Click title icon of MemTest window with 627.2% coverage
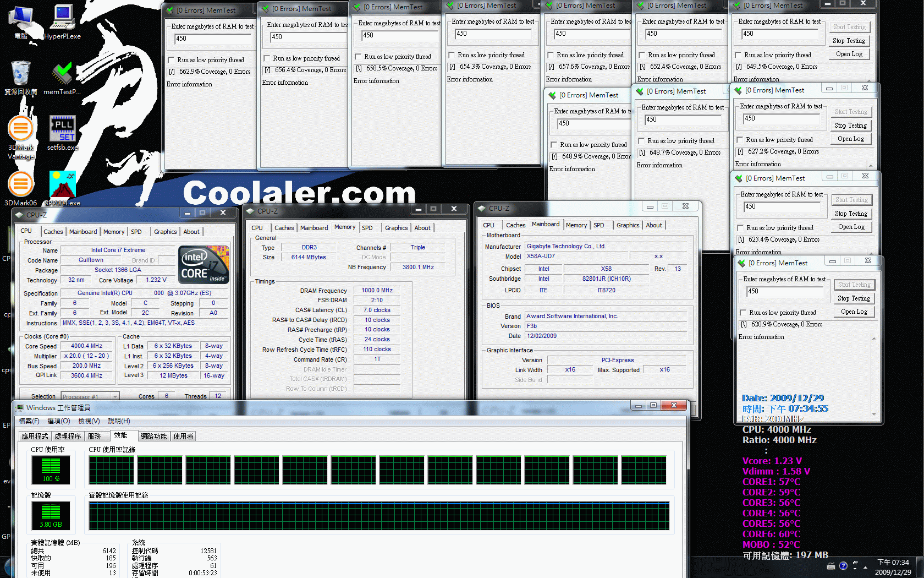Viewport: 924px width, 578px height. [739, 90]
